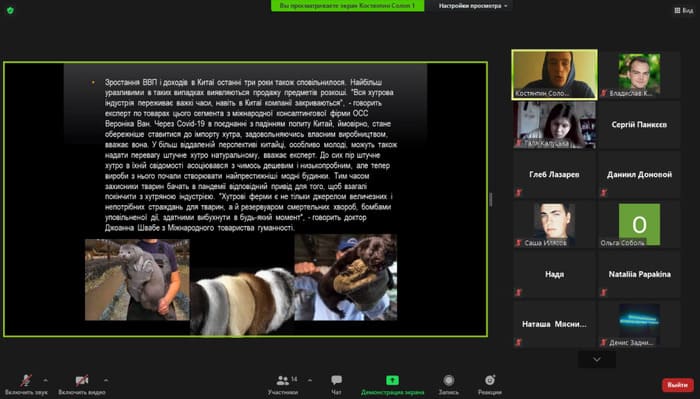The width and height of the screenshot is (700, 399).
Task: Show more participants with down chevron
Action: coord(597,359)
